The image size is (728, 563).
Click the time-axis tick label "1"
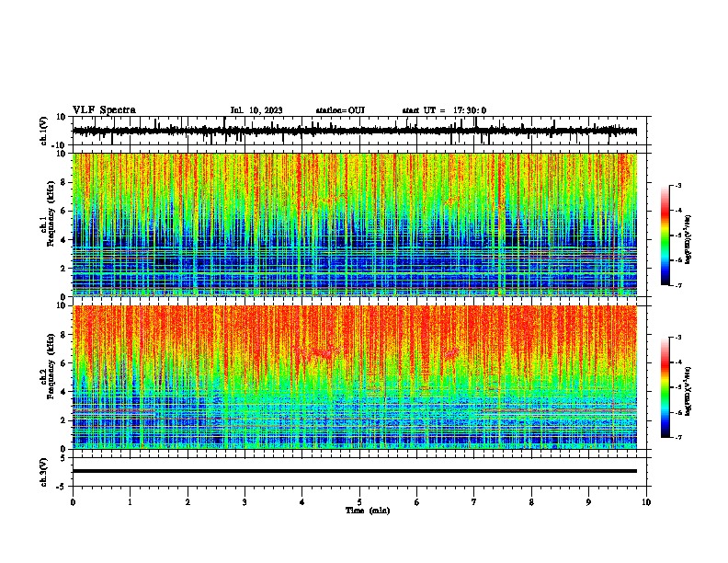130,502
